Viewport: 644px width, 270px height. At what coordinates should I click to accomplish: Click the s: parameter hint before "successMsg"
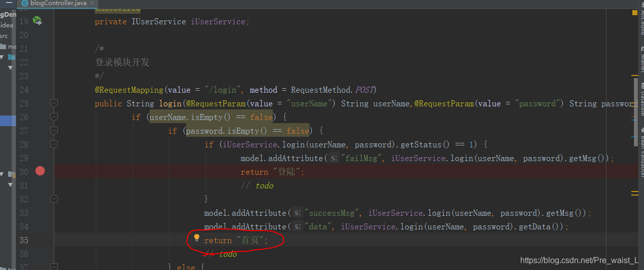tap(297, 213)
